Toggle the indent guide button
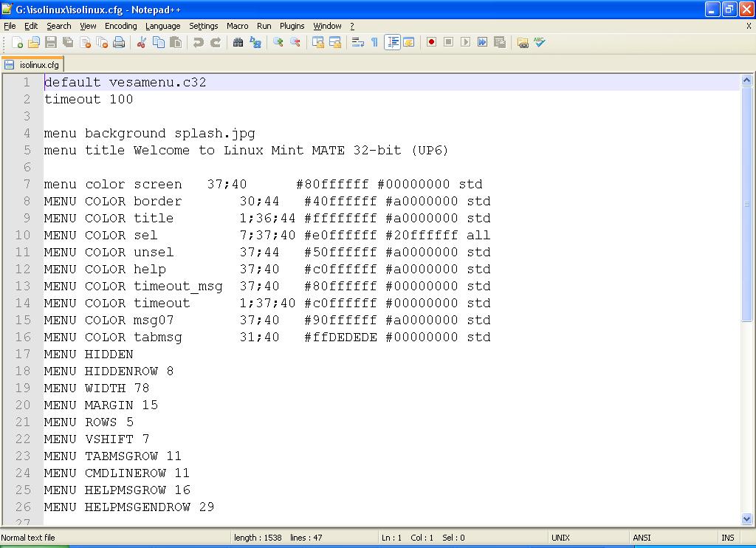This screenshot has width=756, height=548. (392, 43)
